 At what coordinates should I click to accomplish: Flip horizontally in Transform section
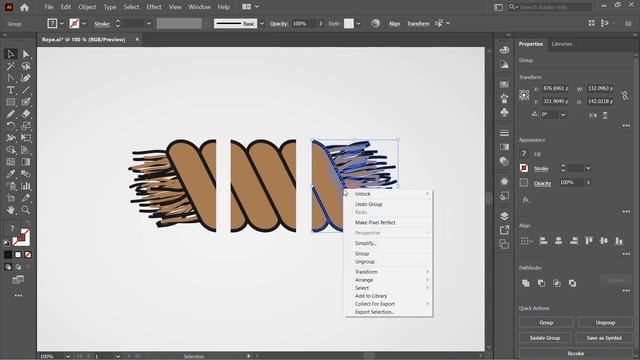(x=593, y=115)
